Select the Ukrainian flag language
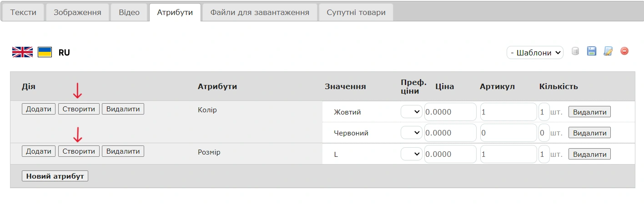This screenshot has height=205, width=644. (45, 52)
